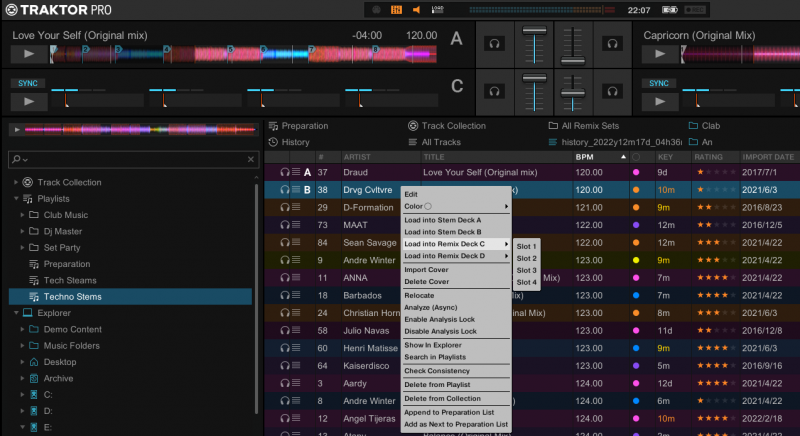Toggle SYNC on the right remix deck

tap(659, 83)
